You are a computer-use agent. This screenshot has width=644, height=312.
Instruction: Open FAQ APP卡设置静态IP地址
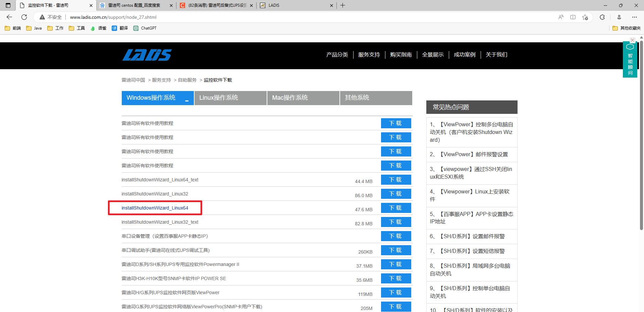(x=472, y=218)
